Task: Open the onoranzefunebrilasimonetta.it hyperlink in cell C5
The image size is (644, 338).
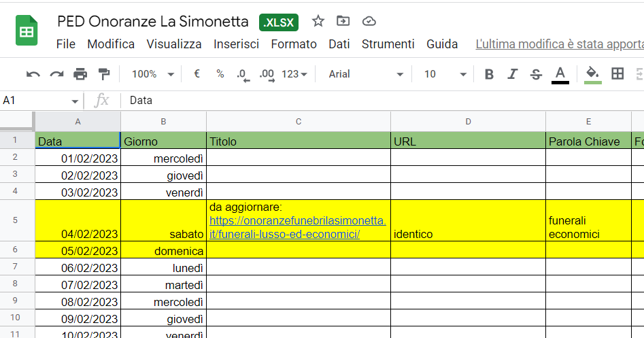Action: tap(297, 227)
